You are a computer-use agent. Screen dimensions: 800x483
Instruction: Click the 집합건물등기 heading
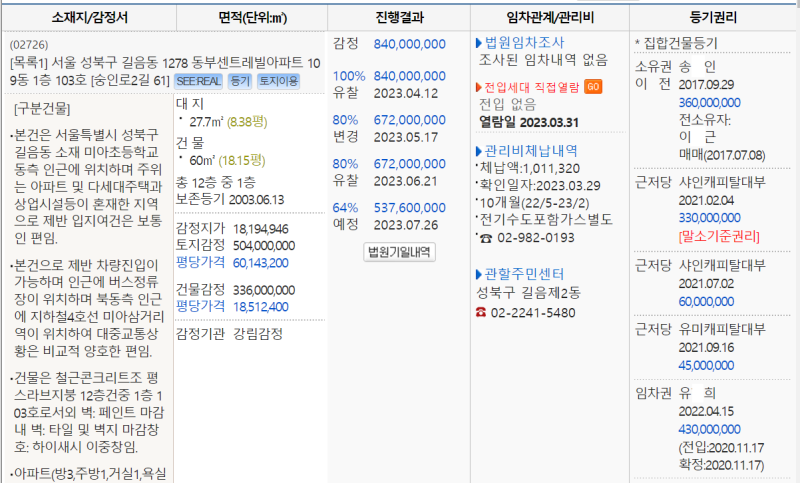681,43
